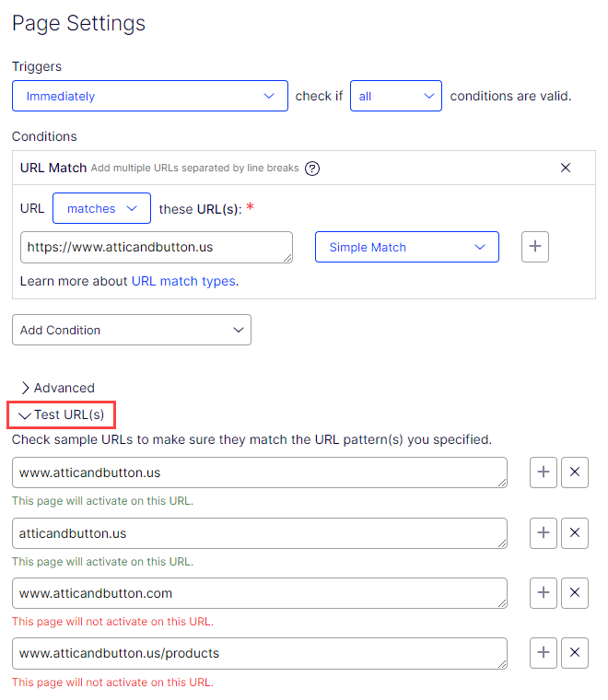Open the Add Condition dropdown
This screenshot has height=700, width=608.
pos(131,330)
